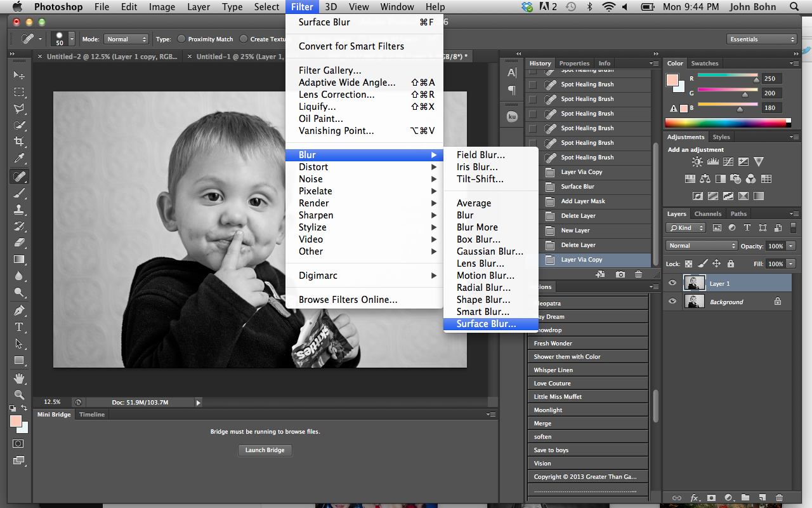The width and height of the screenshot is (812, 508).
Task: Select the Create Texture radio button
Action: [x=244, y=39]
